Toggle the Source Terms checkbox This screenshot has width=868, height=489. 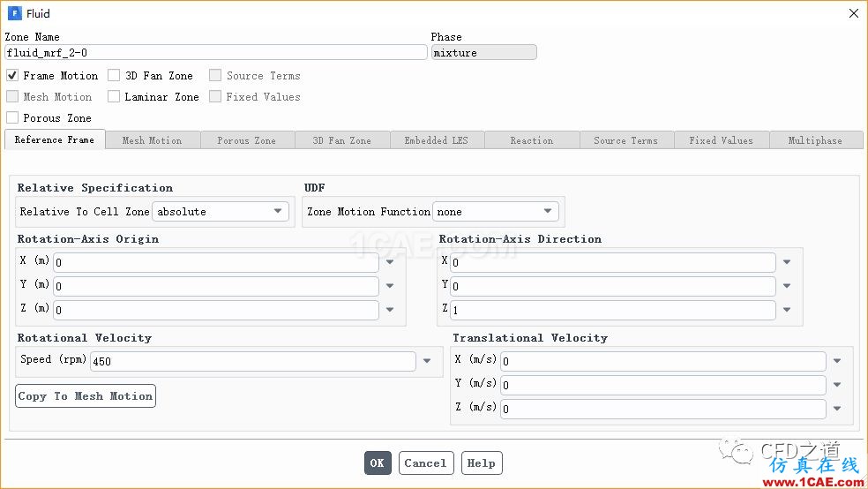point(214,75)
